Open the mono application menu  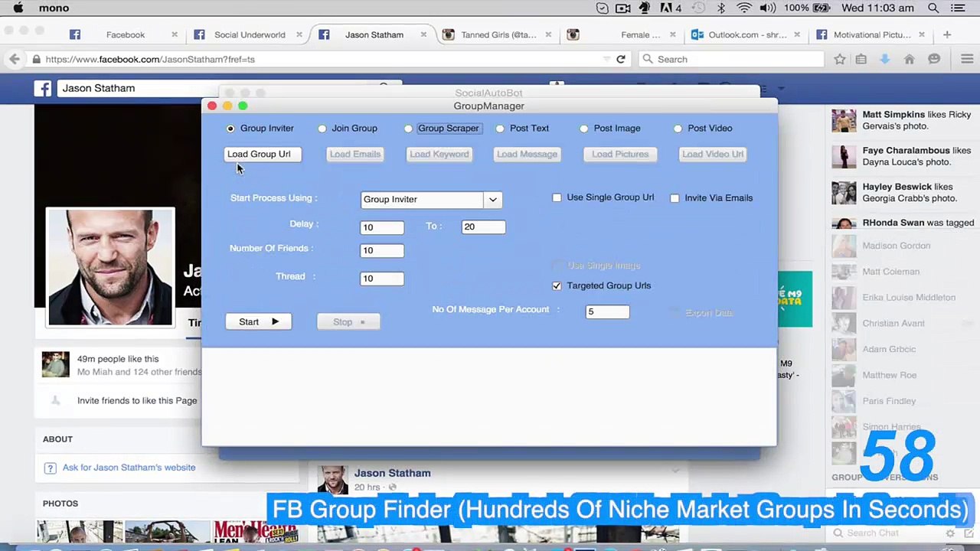(54, 8)
